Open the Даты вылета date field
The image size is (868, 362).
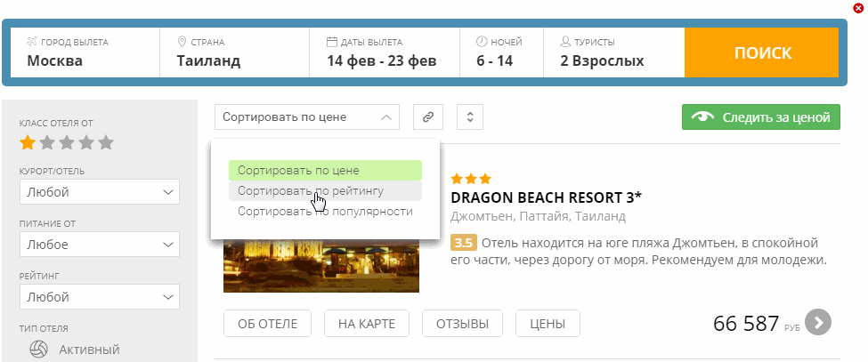pyautogui.click(x=384, y=52)
